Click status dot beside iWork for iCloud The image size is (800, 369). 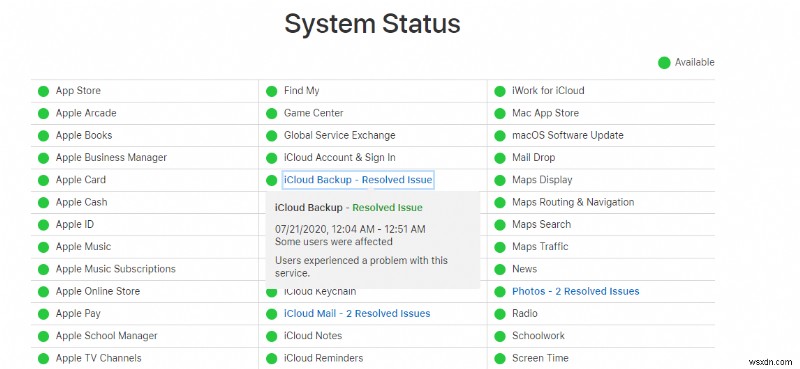coord(500,91)
